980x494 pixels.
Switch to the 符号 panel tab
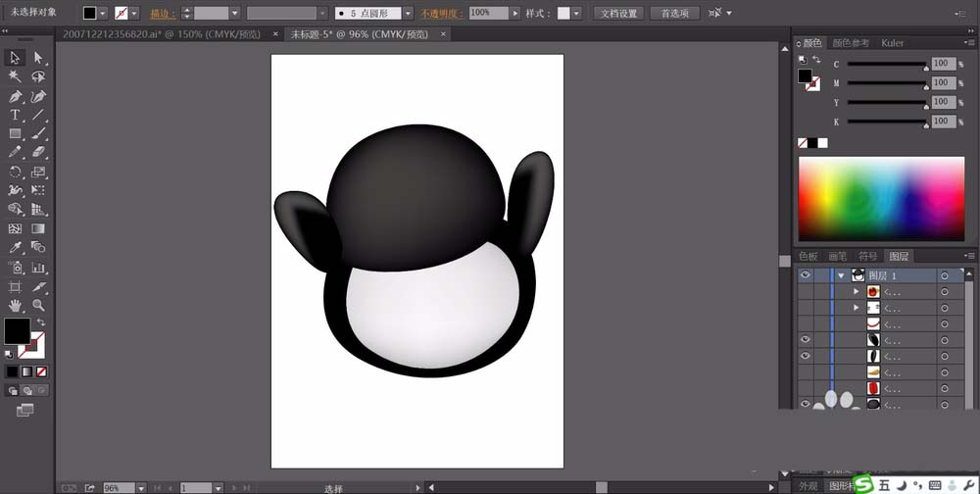867,257
